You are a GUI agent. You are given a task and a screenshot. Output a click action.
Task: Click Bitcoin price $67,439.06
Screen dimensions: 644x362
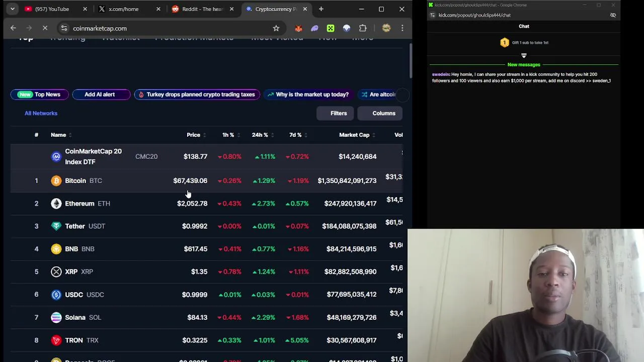pos(190,180)
